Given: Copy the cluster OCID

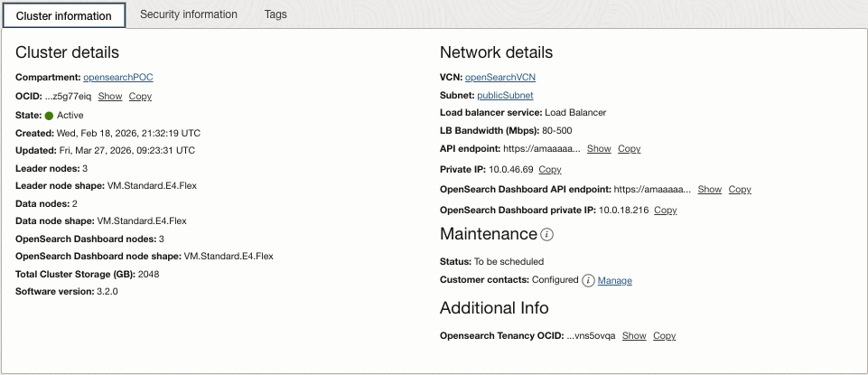Looking at the screenshot, I should 140,97.
